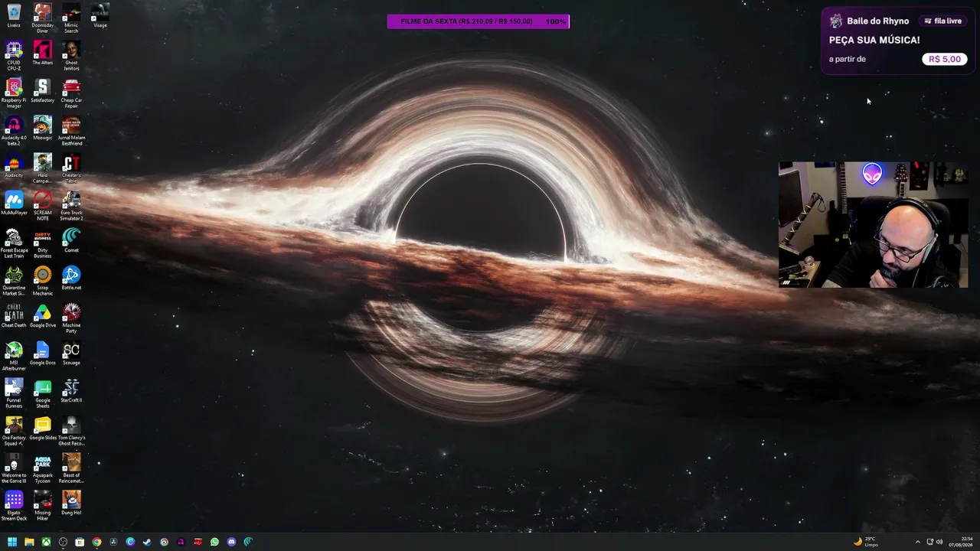Switch to Google Chrome on taskbar

point(96,542)
